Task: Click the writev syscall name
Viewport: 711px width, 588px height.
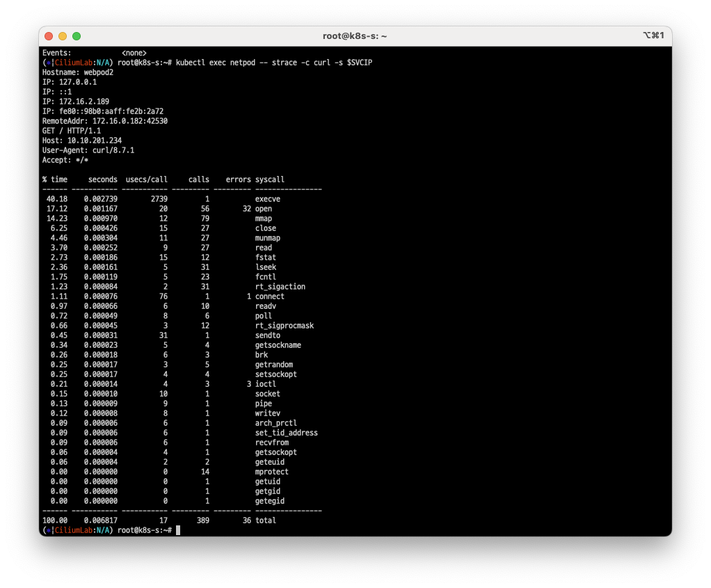Action: pyautogui.click(x=268, y=414)
